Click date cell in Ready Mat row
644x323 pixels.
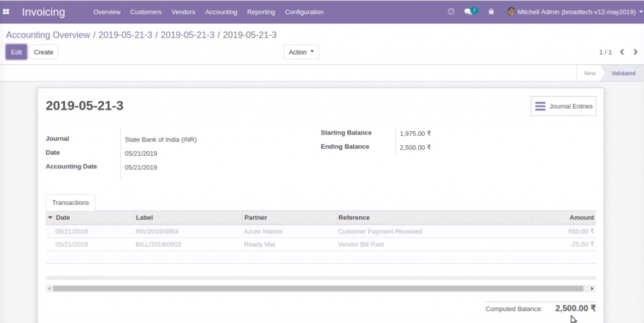[x=72, y=244]
